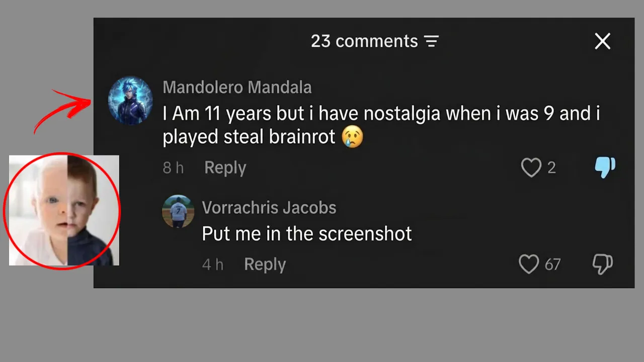This screenshot has width=644, height=362.
Task: Open the Mandolero Mandala username link
Action: [x=237, y=87]
